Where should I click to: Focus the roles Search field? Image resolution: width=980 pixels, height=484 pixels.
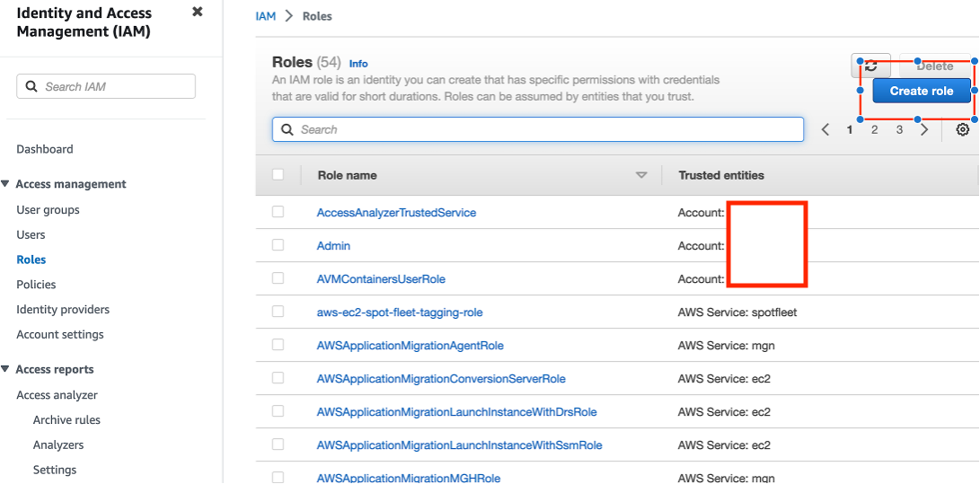537,129
